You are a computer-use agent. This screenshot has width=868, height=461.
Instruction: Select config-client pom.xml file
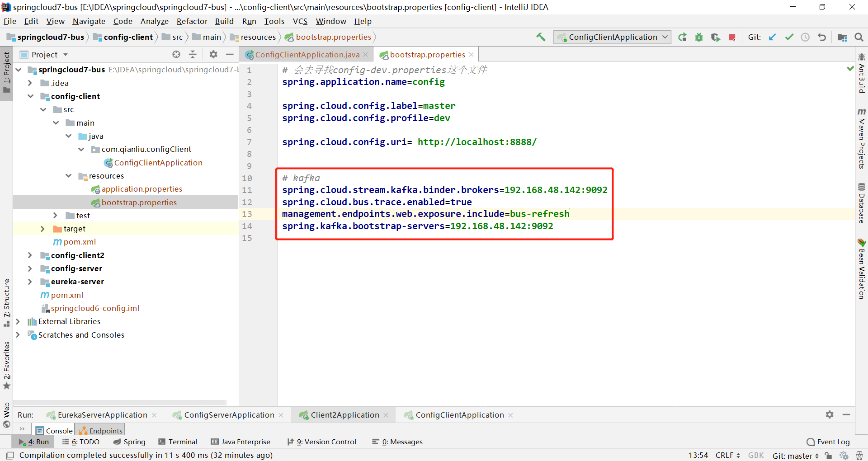pos(80,242)
